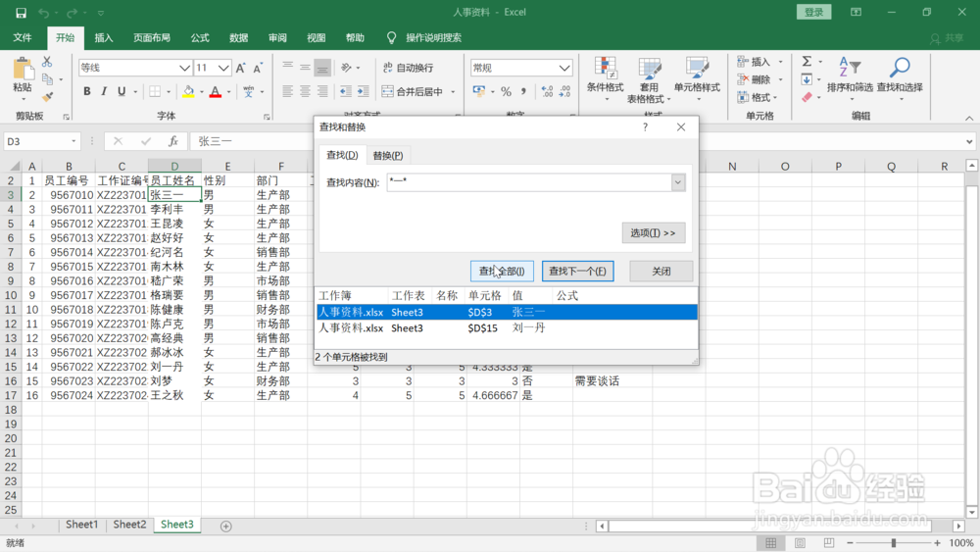This screenshot has width=980, height=552.
Task: Click the increase indent icon
Action: click(364, 91)
